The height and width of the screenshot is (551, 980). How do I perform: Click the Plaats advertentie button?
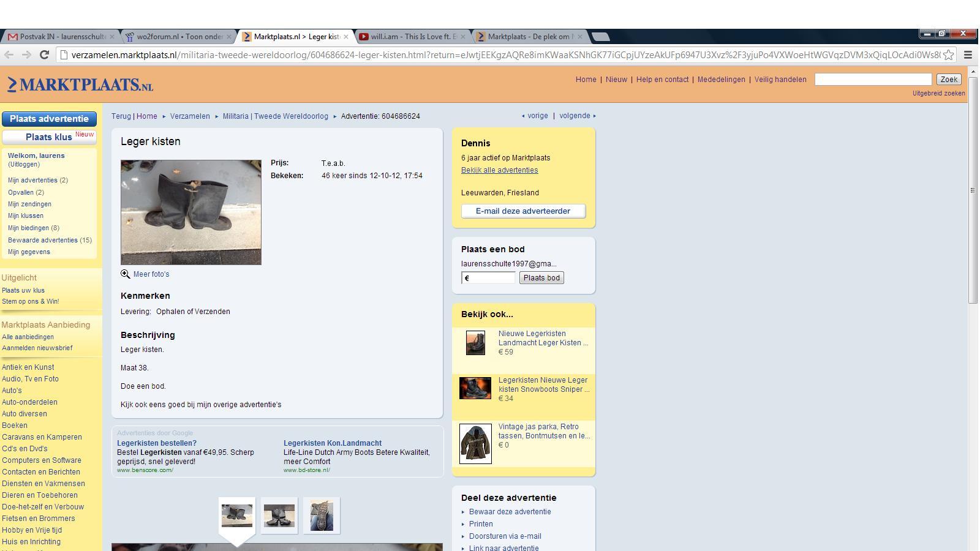[49, 119]
